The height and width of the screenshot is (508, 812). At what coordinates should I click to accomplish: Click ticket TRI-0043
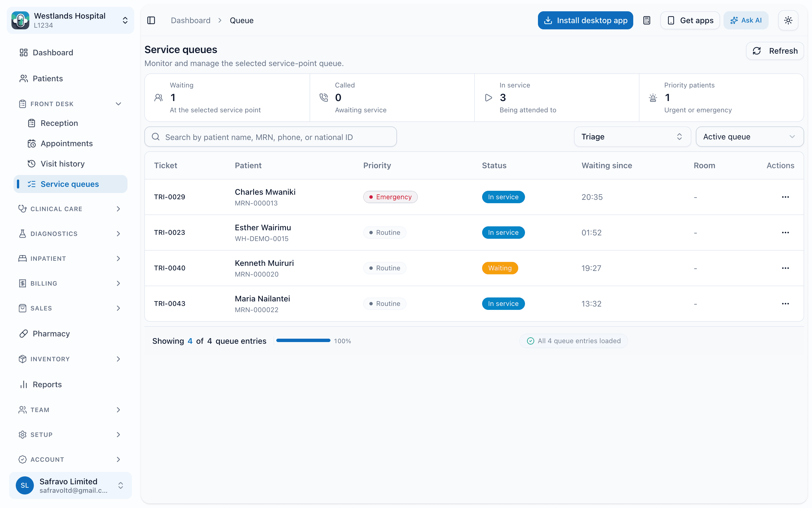click(x=169, y=304)
